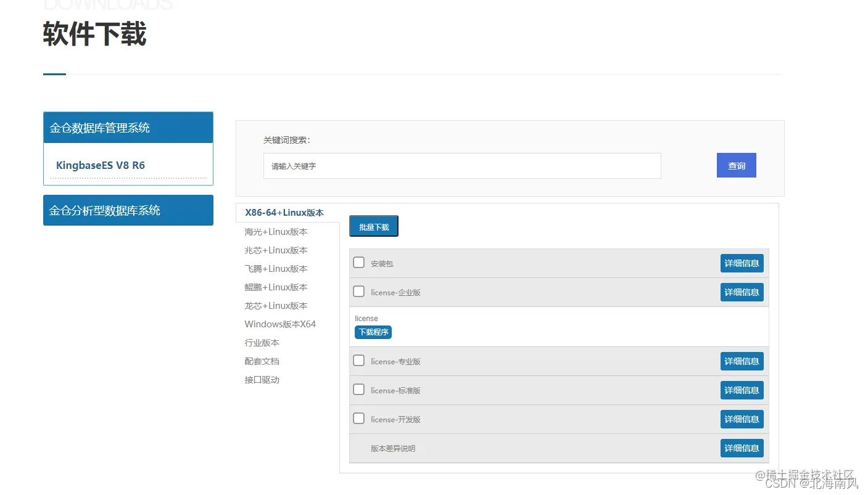This screenshot has height=495, width=868.
Task: Click the 软件下载 page heading
Action: (x=95, y=34)
